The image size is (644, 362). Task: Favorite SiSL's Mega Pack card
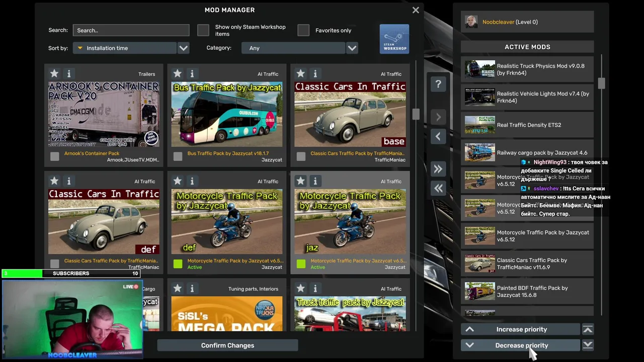(177, 289)
